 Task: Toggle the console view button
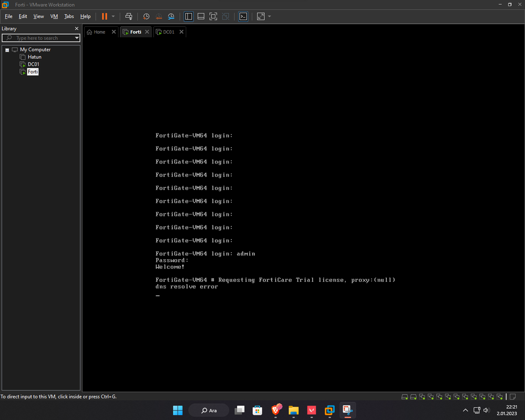pyautogui.click(x=243, y=16)
